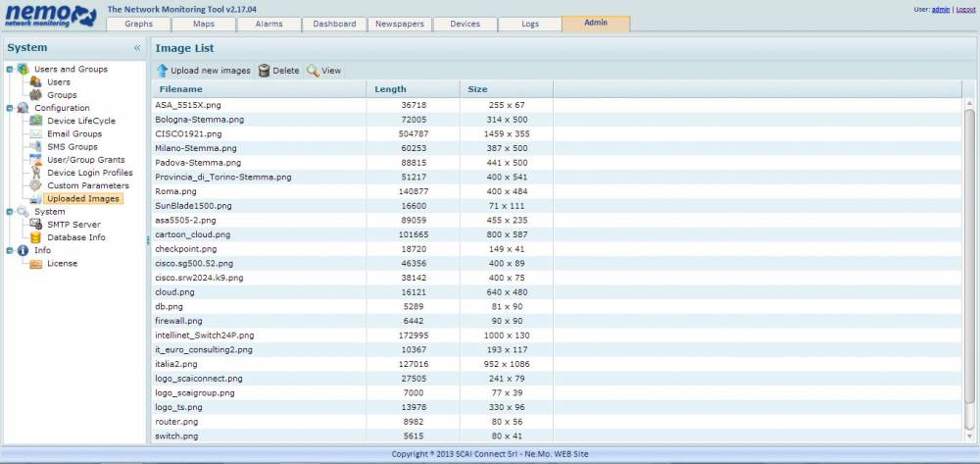Image resolution: width=980 pixels, height=464 pixels.
Task: Click the Delete trash can icon
Action: pos(265,71)
